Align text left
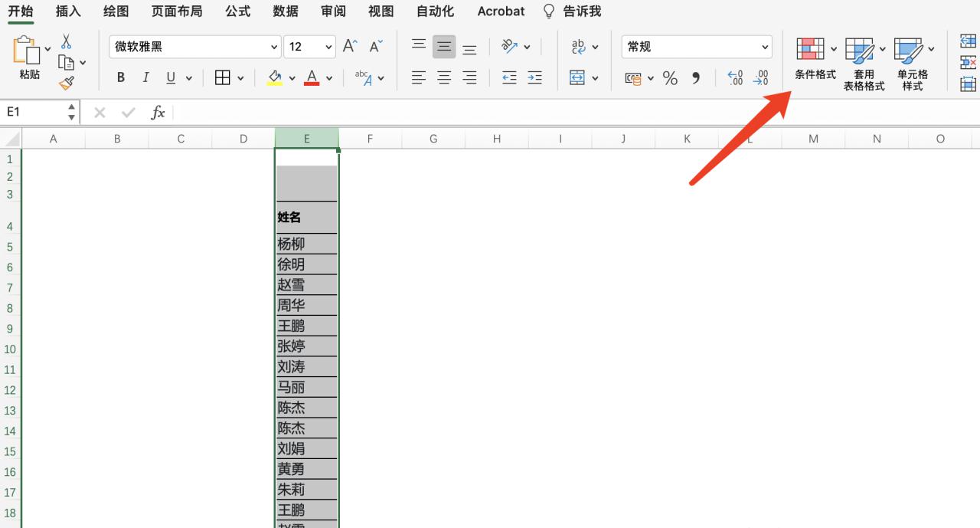This screenshot has height=528, width=980. tap(419, 77)
